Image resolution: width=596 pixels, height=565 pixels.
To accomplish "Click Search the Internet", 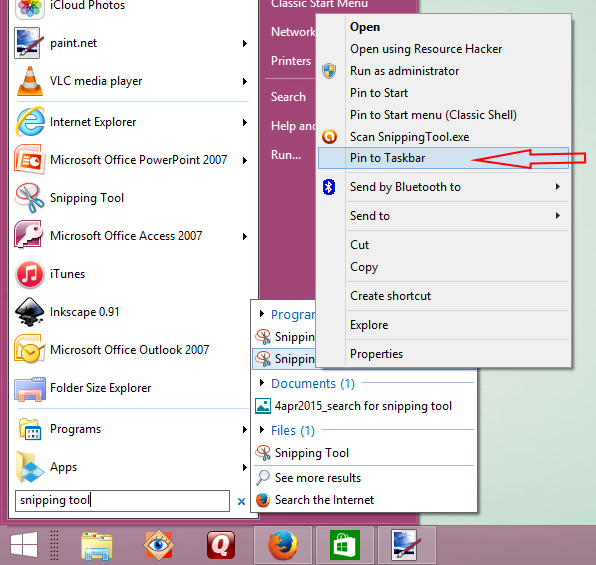I will point(324,500).
